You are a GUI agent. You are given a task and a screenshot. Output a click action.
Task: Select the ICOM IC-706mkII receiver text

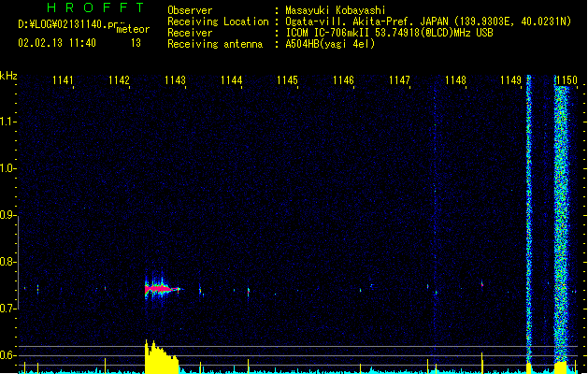coord(389,33)
